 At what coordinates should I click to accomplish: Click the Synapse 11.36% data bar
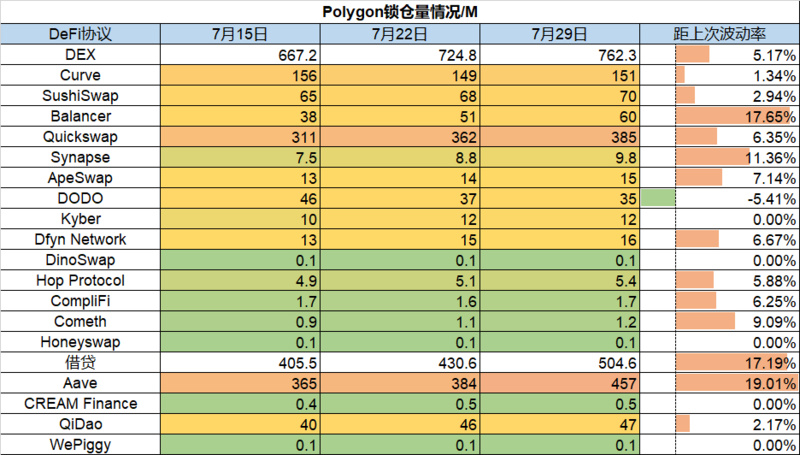click(713, 157)
